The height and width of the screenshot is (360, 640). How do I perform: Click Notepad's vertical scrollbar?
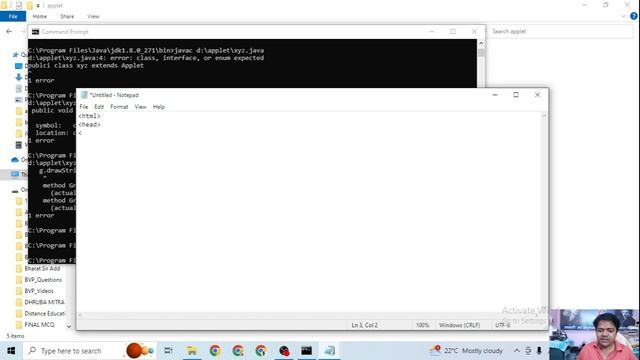click(544, 212)
